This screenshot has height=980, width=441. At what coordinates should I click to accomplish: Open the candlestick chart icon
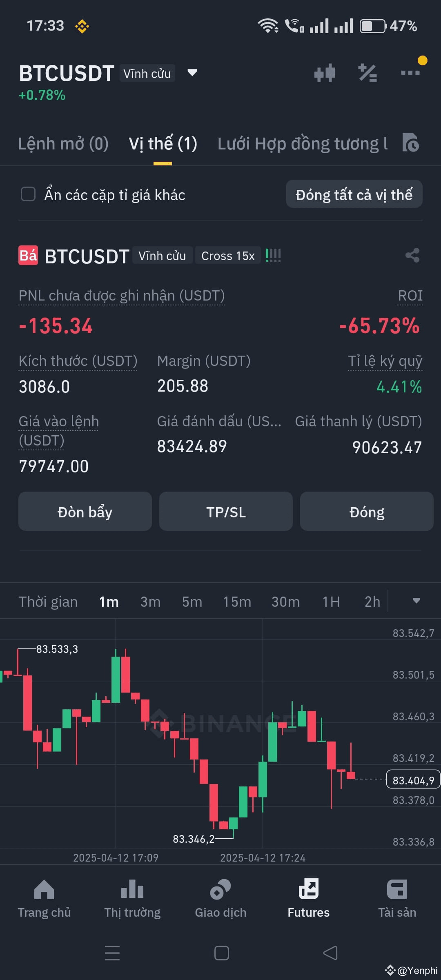tap(325, 73)
